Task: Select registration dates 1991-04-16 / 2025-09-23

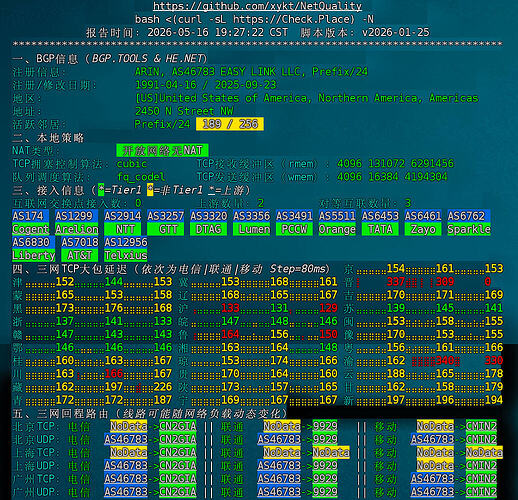Action: [x=206, y=85]
